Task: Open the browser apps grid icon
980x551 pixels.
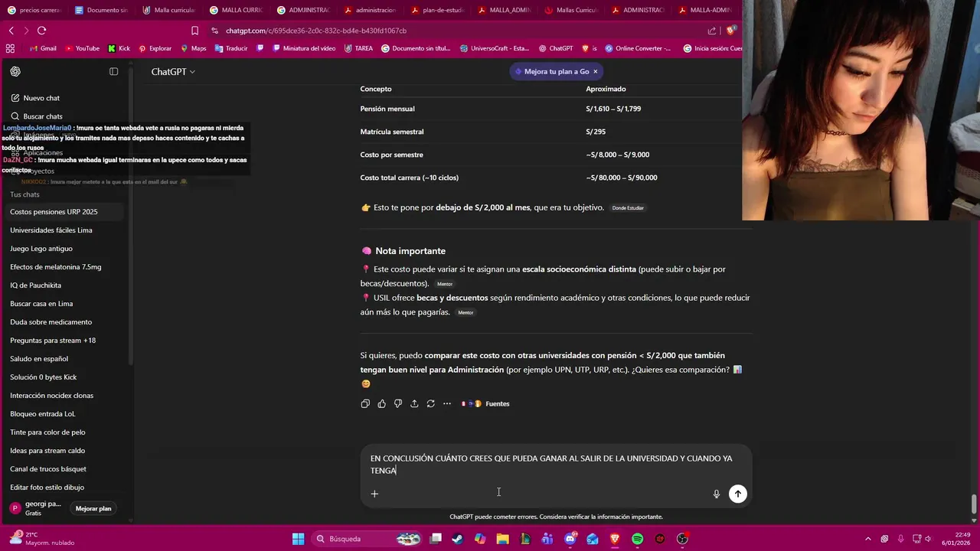Action: (x=10, y=48)
